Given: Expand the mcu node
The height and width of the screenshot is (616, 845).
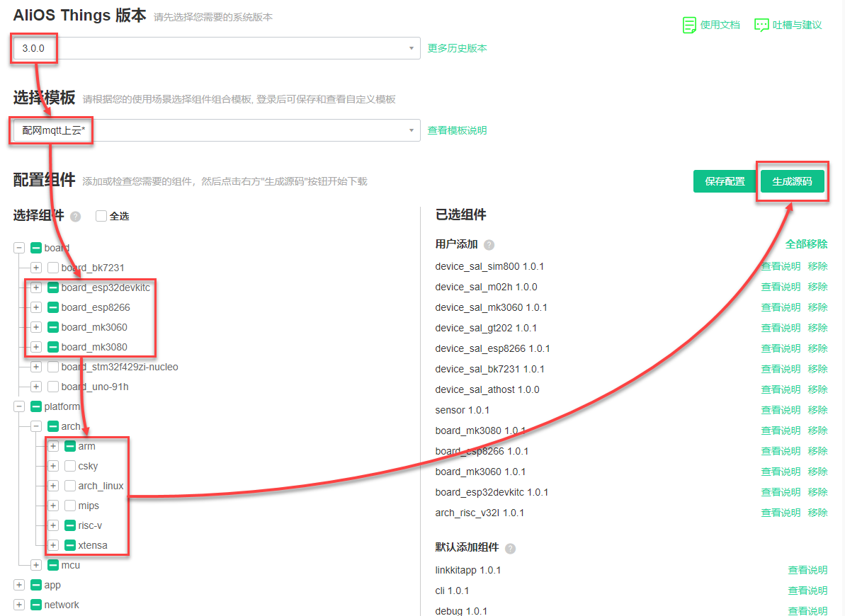Looking at the screenshot, I should pyautogui.click(x=36, y=565).
